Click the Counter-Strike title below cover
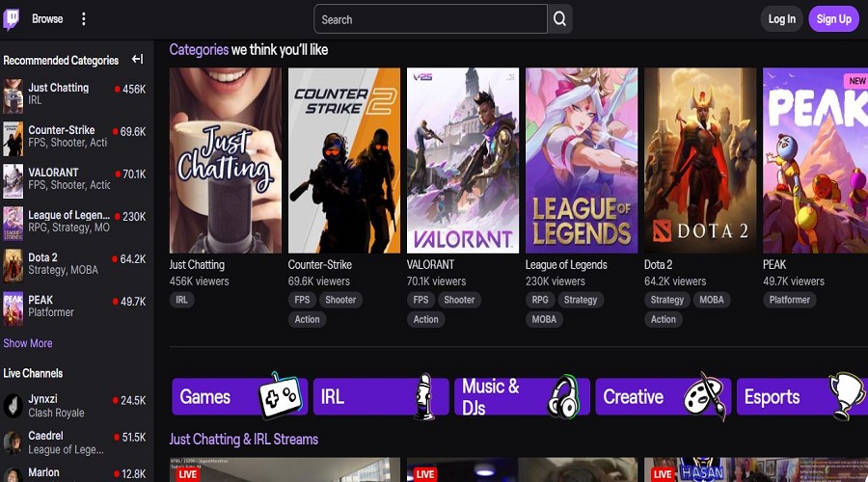Image resolution: width=868 pixels, height=482 pixels. click(x=320, y=265)
